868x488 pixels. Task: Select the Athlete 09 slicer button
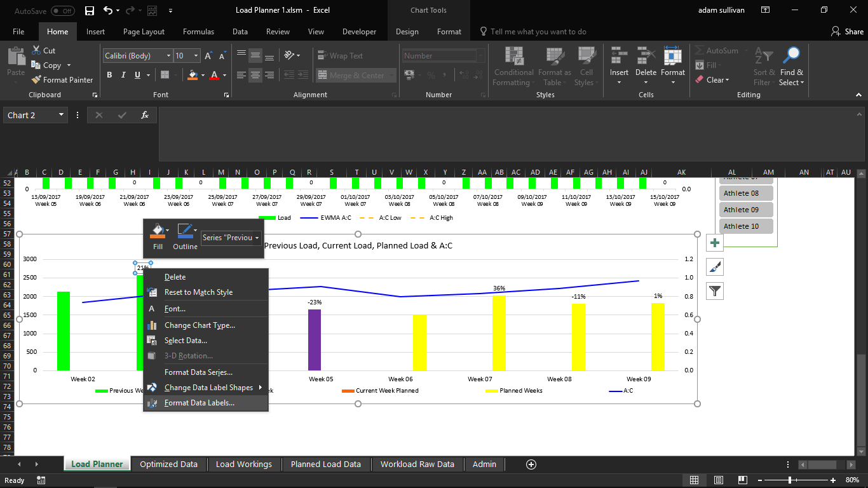pos(746,210)
